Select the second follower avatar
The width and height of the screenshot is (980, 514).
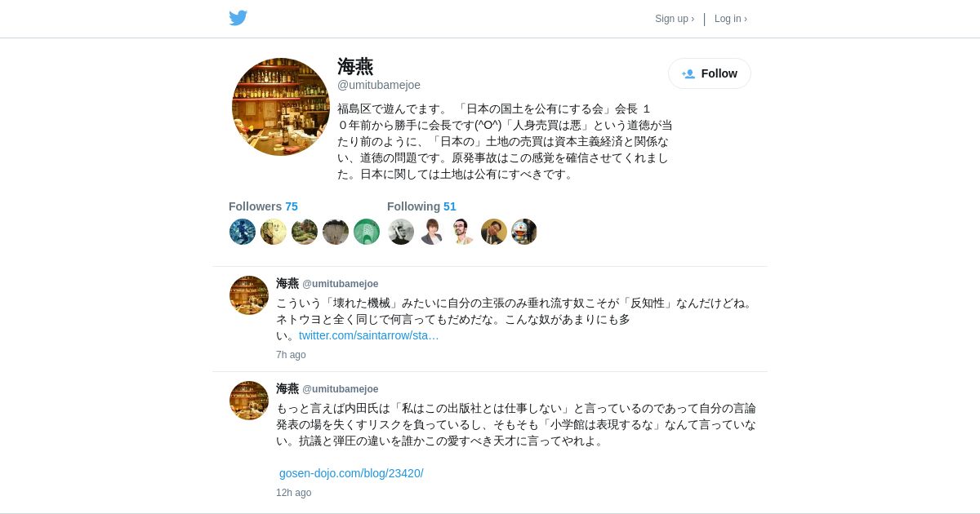pos(274,232)
